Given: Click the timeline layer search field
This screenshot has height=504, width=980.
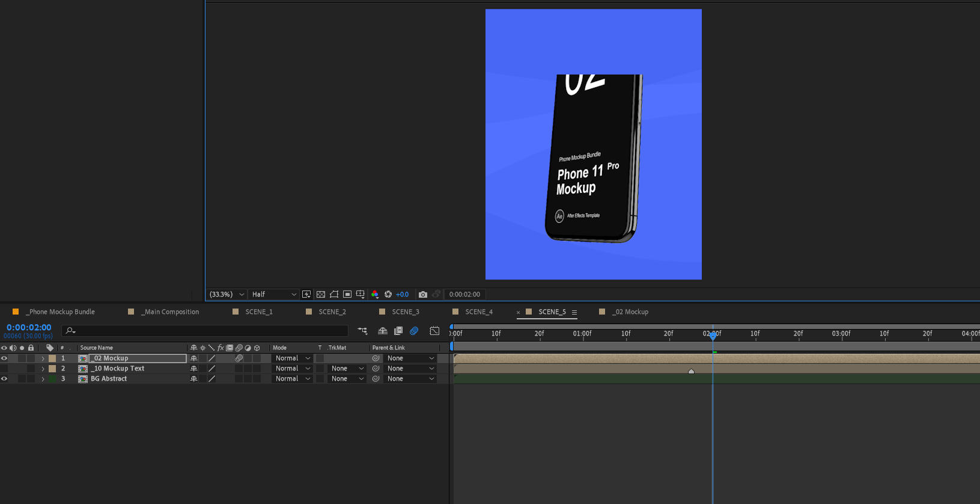Looking at the screenshot, I should point(205,331).
